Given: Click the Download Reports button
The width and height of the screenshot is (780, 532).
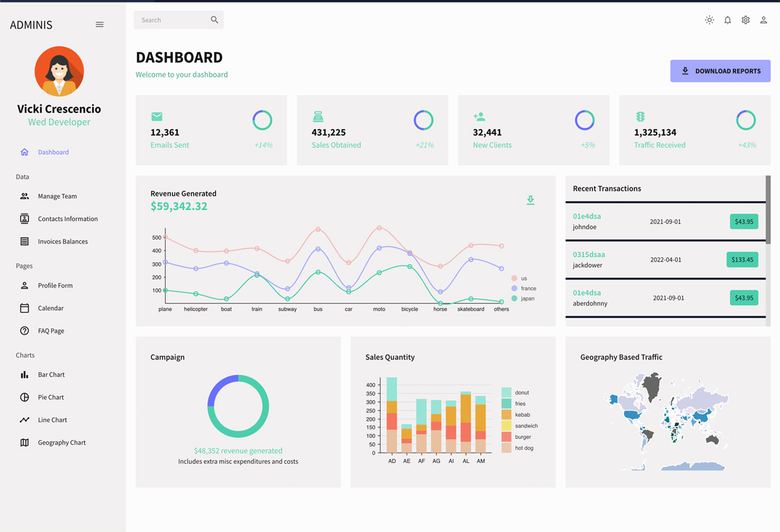Looking at the screenshot, I should coord(720,71).
